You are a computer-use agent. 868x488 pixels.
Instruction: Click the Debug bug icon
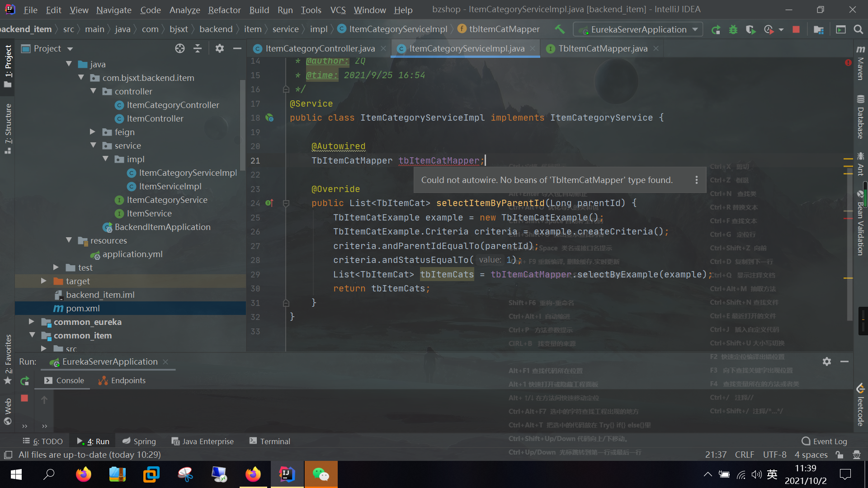coord(733,30)
